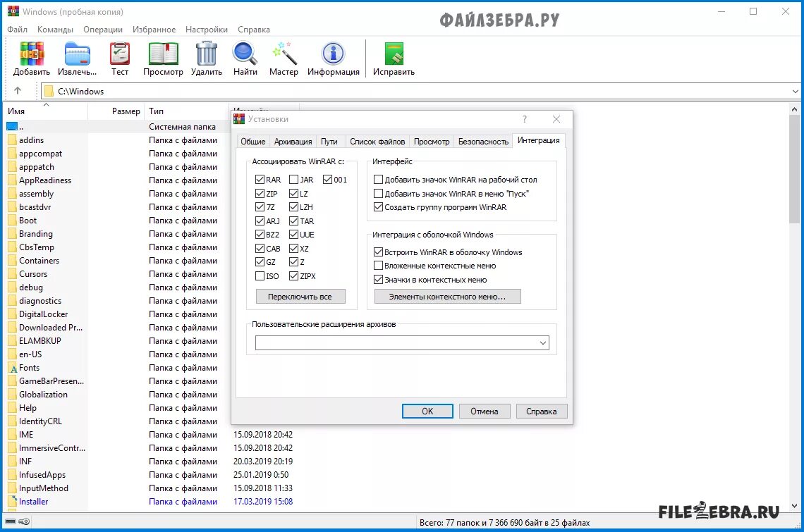The height and width of the screenshot is (532, 804).
Task: Enable ISO association checkbox
Action: coord(260,276)
